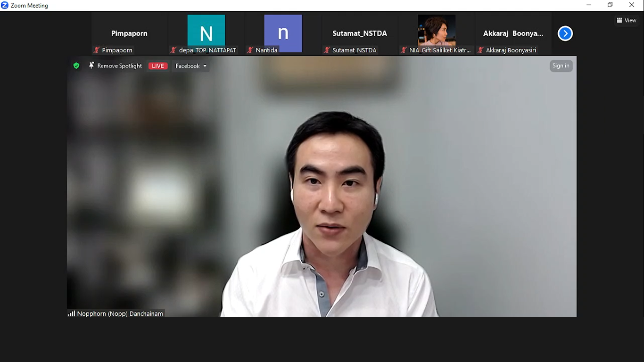
Task: Click muted mic icon for Sutamat_NSTDA
Action: point(327,50)
